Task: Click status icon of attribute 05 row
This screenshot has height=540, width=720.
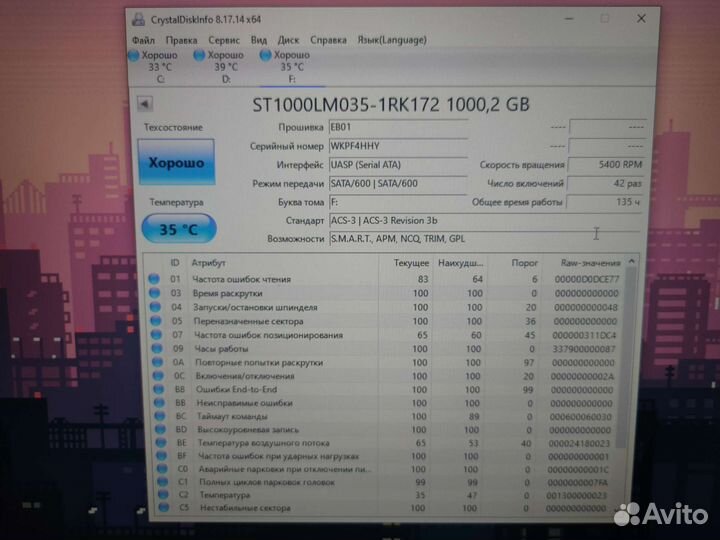Action: 156,321
